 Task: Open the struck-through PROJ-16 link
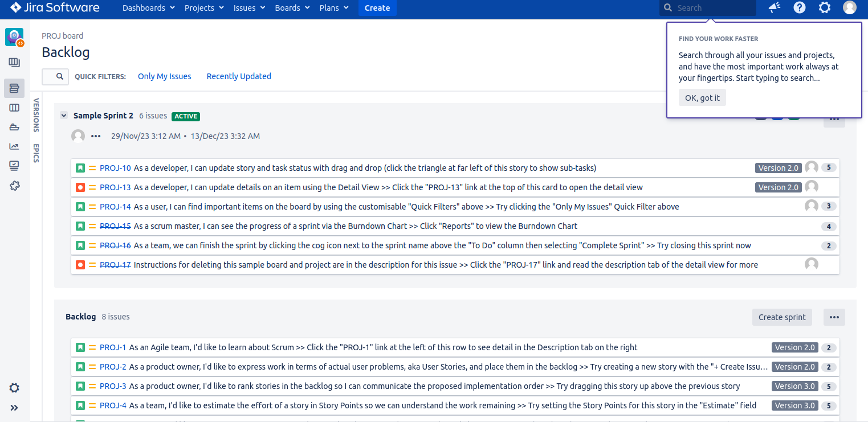click(x=115, y=245)
